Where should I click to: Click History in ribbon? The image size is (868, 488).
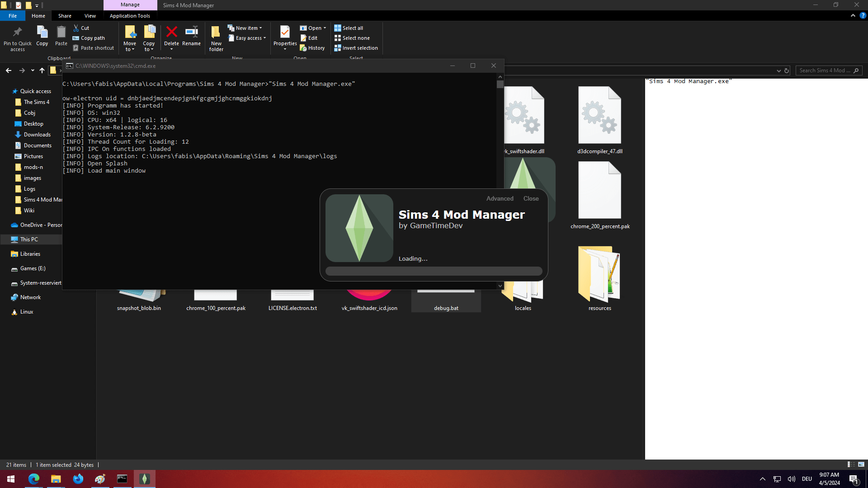coord(312,48)
